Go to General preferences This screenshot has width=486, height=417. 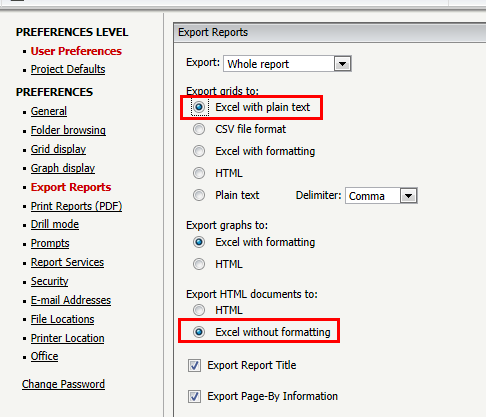pyautogui.click(x=49, y=111)
